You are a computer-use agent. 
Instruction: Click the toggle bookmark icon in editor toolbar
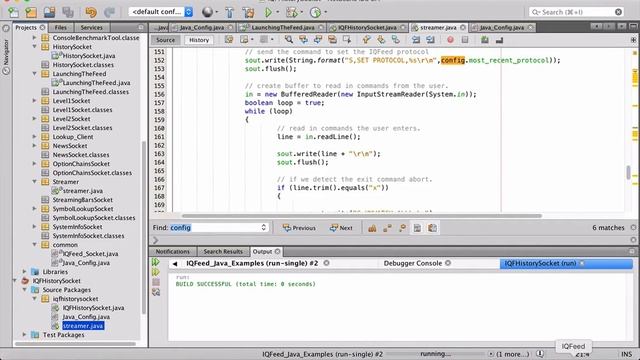[x=396, y=40]
